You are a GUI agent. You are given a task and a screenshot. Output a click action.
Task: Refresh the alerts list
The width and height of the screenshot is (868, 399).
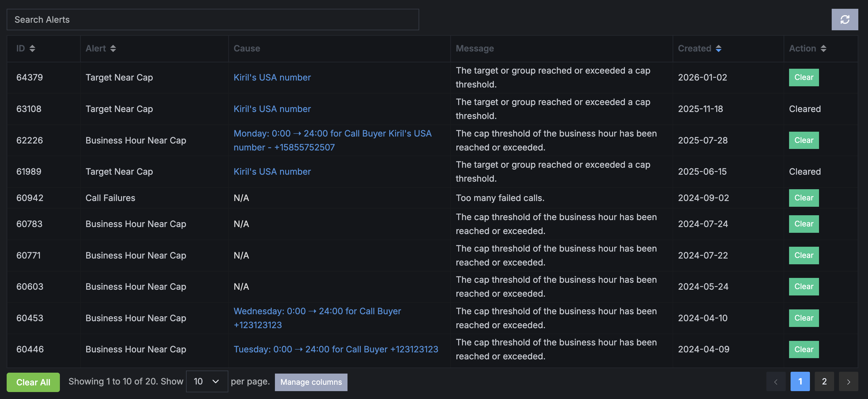[x=844, y=20]
